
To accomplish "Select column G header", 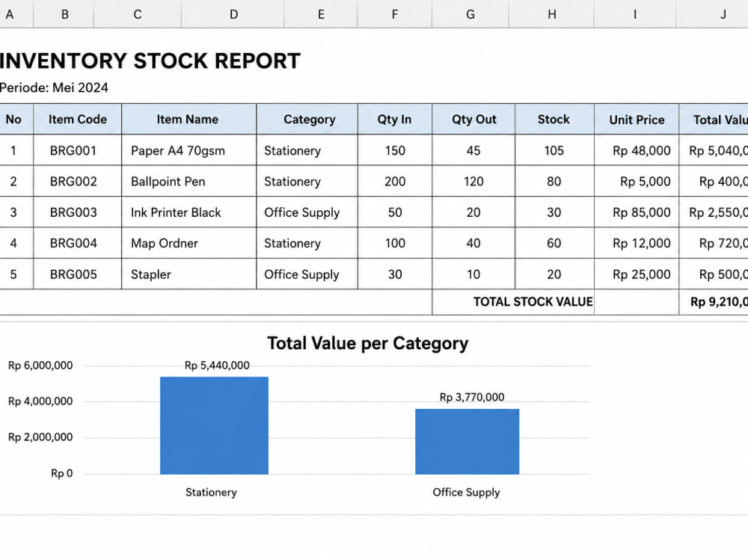I will (470, 14).
